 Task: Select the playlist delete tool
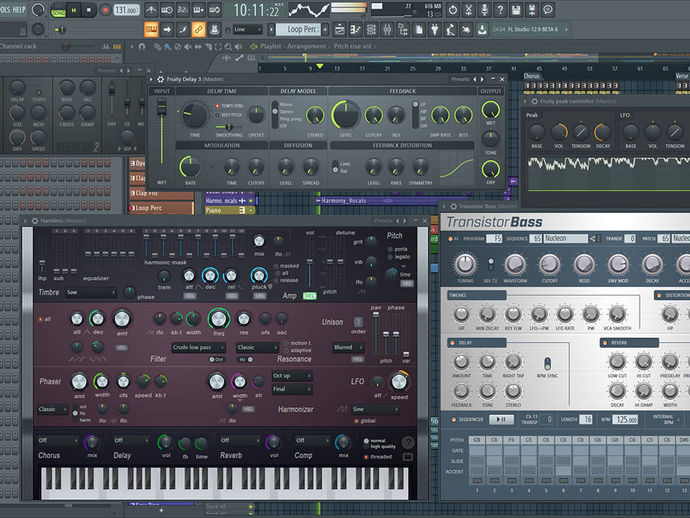pyautogui.click(x=177, y=46)
